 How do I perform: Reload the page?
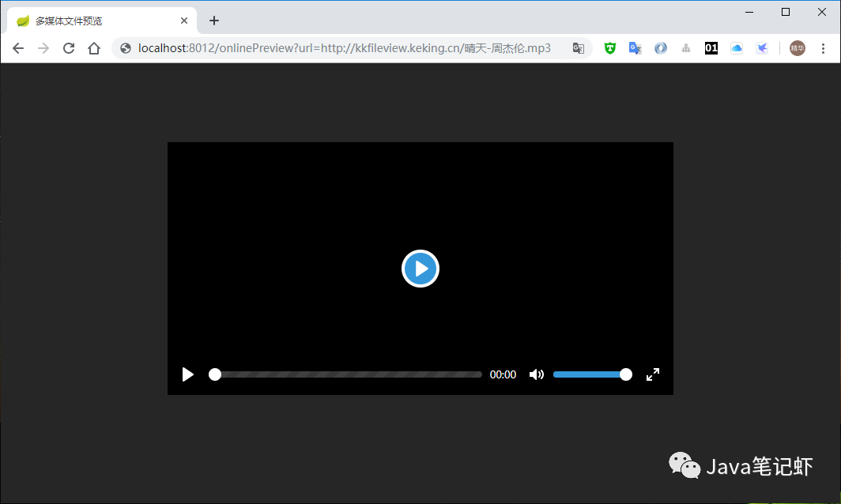(x=69, y=48)
